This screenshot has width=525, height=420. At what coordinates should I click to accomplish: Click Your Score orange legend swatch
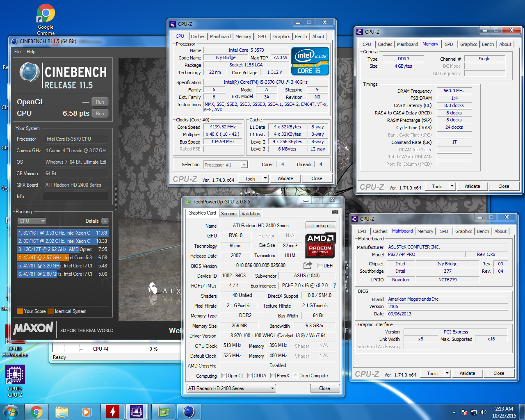pyautogui.click(x=20, y=311)
